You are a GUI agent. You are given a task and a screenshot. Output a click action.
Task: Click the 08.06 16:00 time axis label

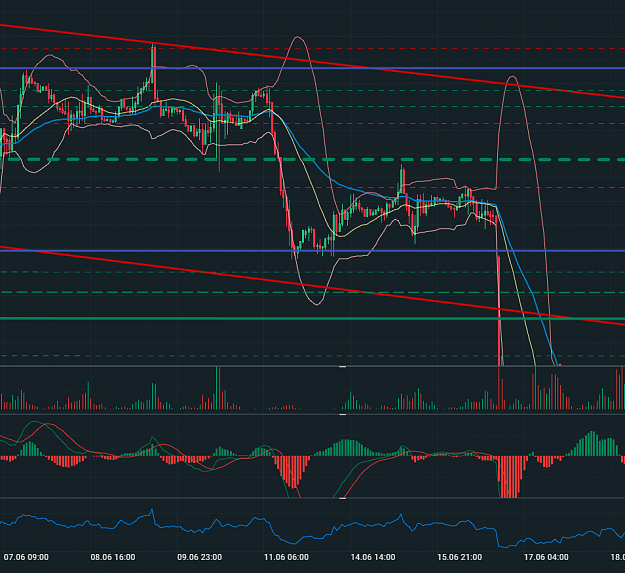113,557
